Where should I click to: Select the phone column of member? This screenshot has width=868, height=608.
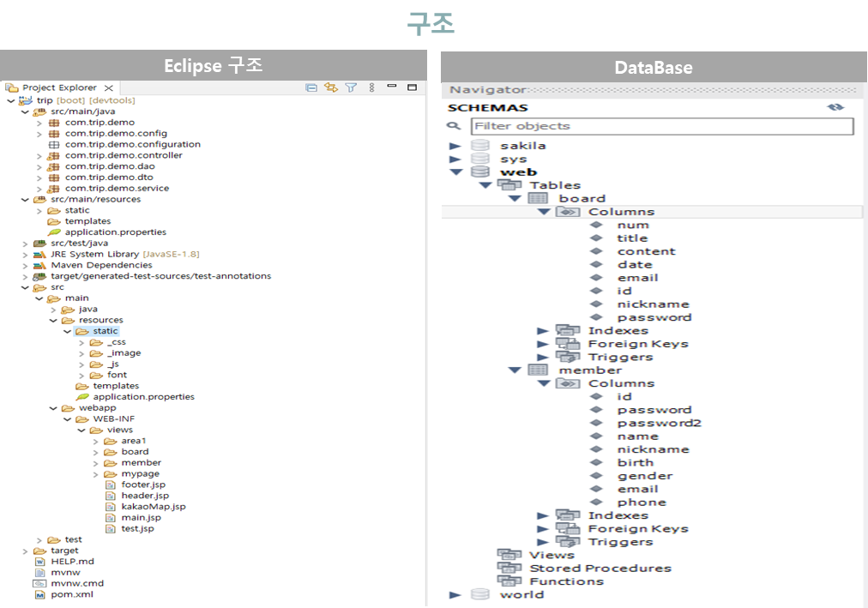tap(642, 503)
